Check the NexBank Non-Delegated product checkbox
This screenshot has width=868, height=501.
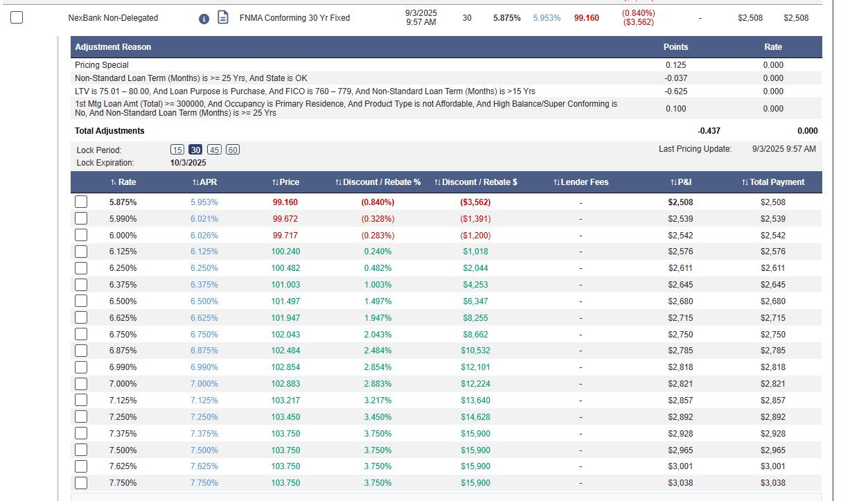pyautogui.click(x=17, y=18)
